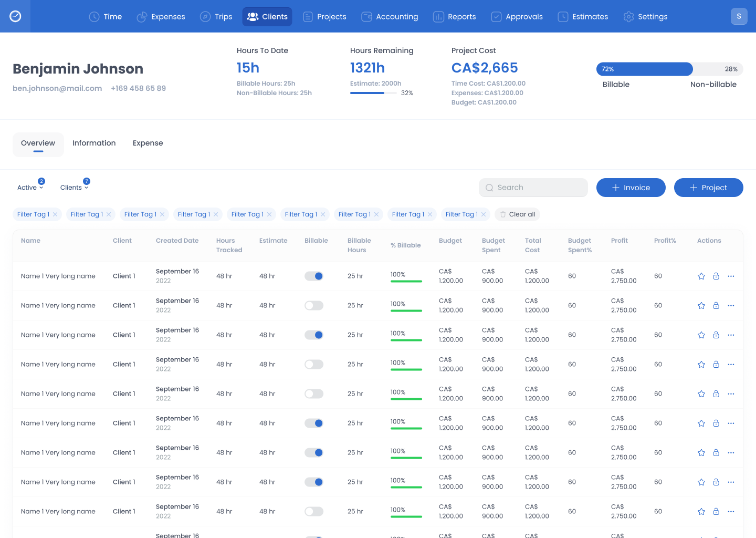Star the first project row as favorite

(x=701, y=276)
